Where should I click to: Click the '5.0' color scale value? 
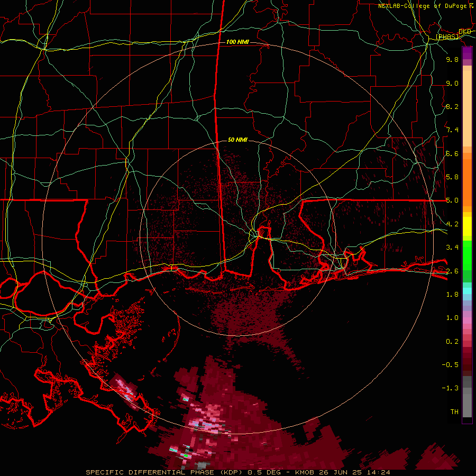pyautogui.click(x=452, y=200)
